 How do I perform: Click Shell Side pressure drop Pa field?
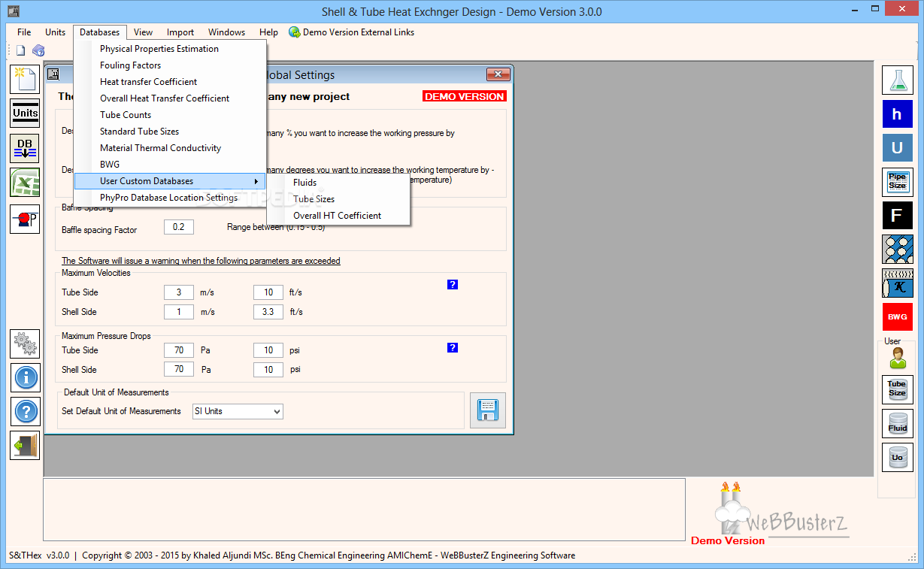179,369
